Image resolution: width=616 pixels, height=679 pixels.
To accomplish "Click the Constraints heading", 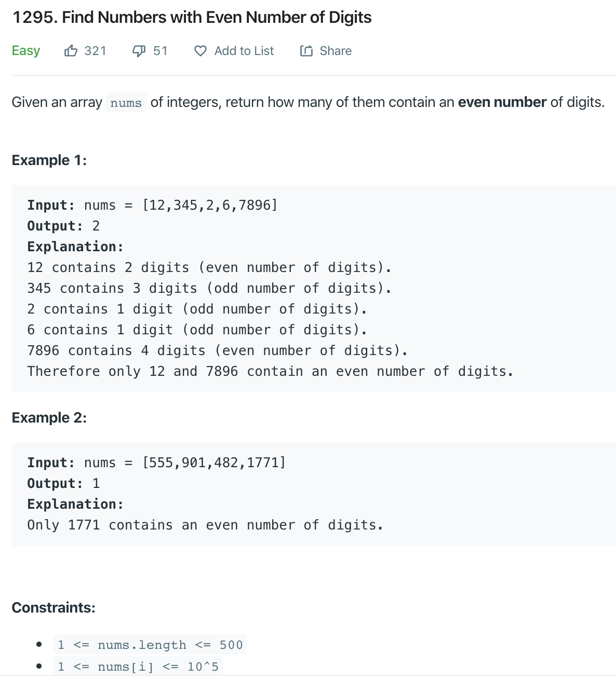I will (53, 607).
